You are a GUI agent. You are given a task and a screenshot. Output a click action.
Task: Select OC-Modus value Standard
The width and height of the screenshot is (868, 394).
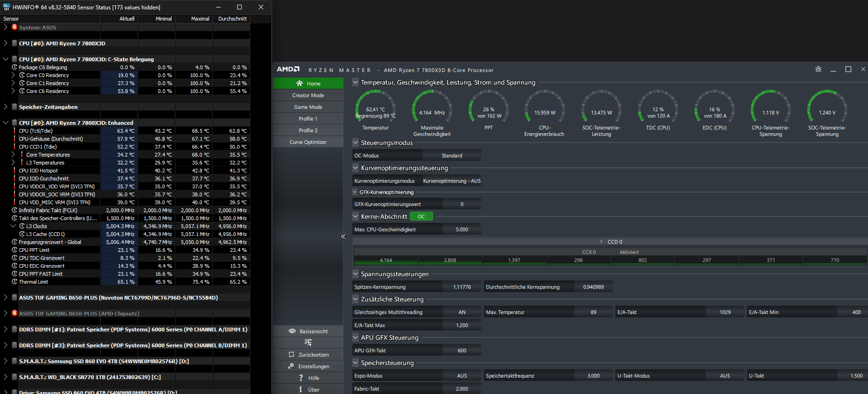point(452,156)
